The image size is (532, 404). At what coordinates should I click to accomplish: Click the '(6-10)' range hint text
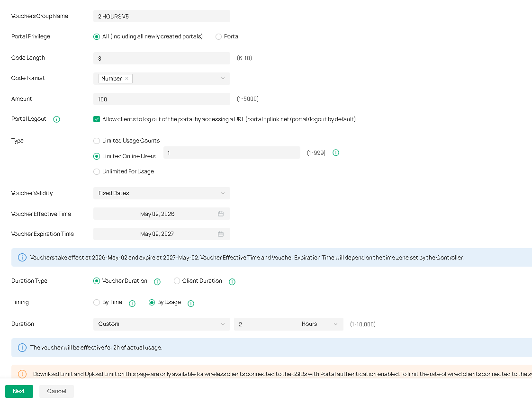coord(244,58)
